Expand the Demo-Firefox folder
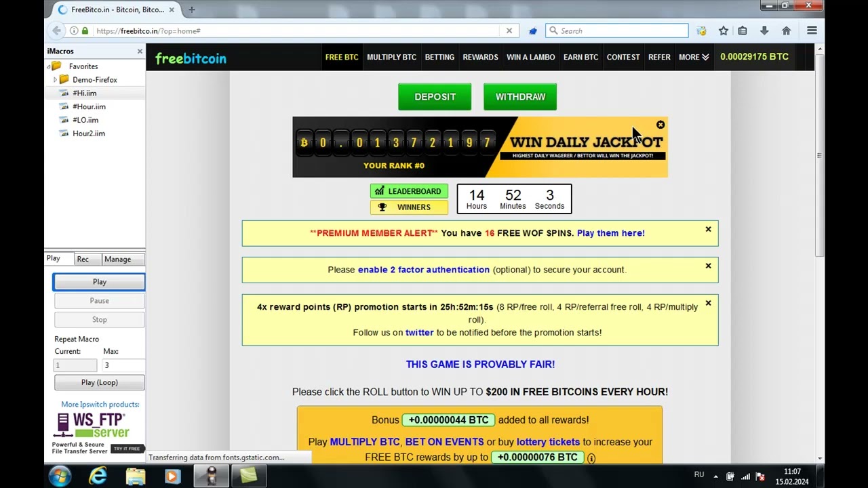 pyautogui.click(x=56, y=79)
